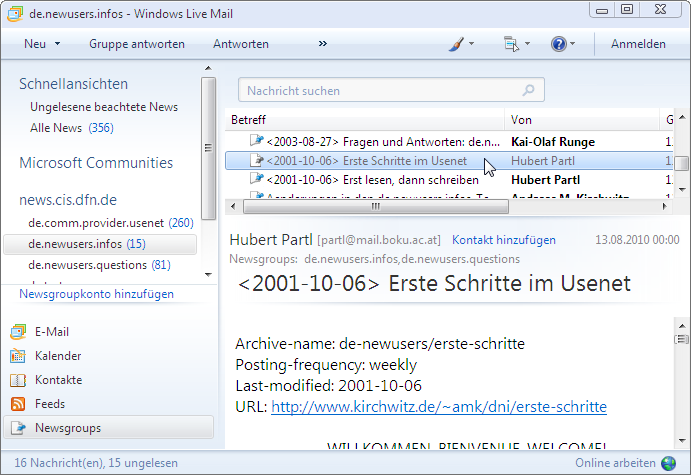Click the globe icon in status bar

pos(669,463)
